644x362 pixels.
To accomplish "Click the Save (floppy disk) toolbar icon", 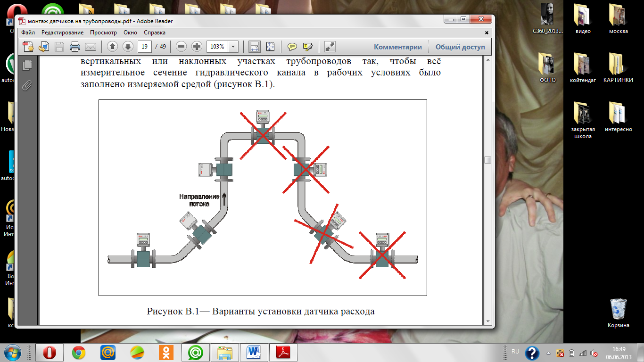I will click(59, 47).
